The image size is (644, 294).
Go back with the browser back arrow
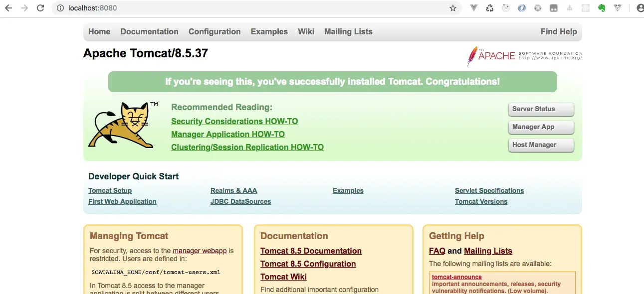pos(8,8)
